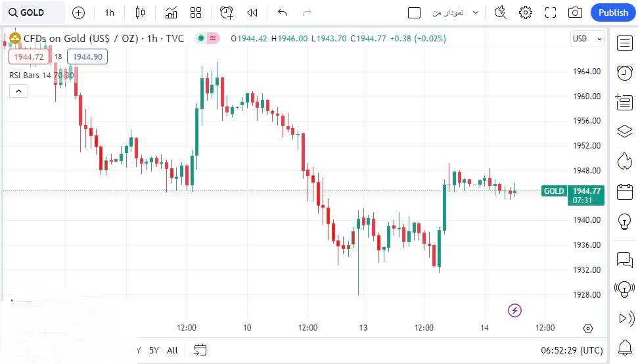This screenshot has height=364, width=638.
Task: Select the 5Y time range
Action: point(154,350)
